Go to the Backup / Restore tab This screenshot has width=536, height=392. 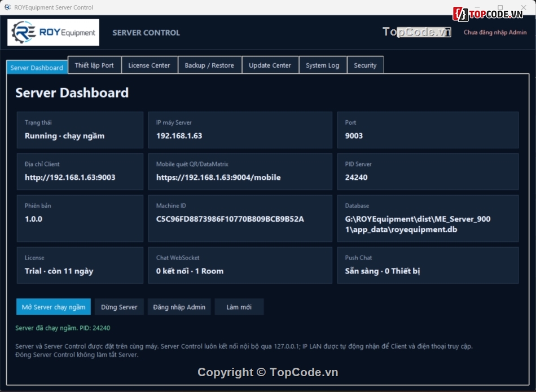[209, 65]
